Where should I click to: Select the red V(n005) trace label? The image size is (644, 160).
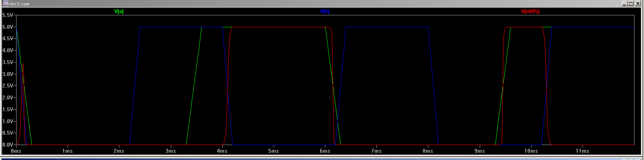click(530, 12)
